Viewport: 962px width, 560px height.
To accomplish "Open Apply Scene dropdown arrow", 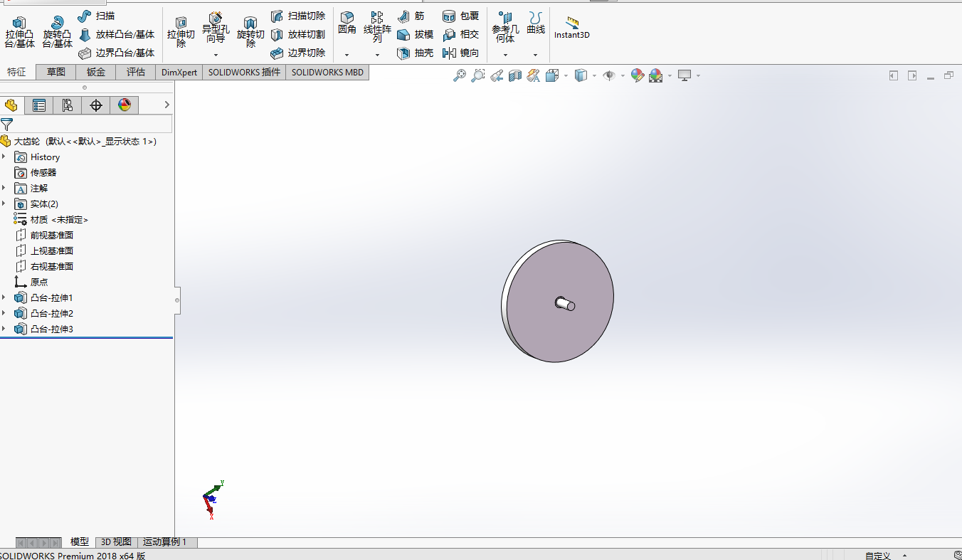I will pyautogui.click(x=670, y=75).
